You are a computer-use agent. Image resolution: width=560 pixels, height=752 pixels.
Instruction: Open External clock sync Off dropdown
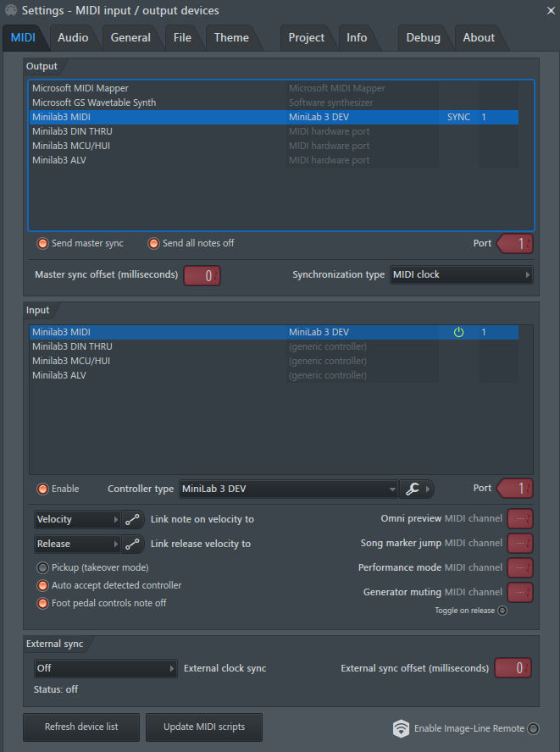click(x=105, y=668)
